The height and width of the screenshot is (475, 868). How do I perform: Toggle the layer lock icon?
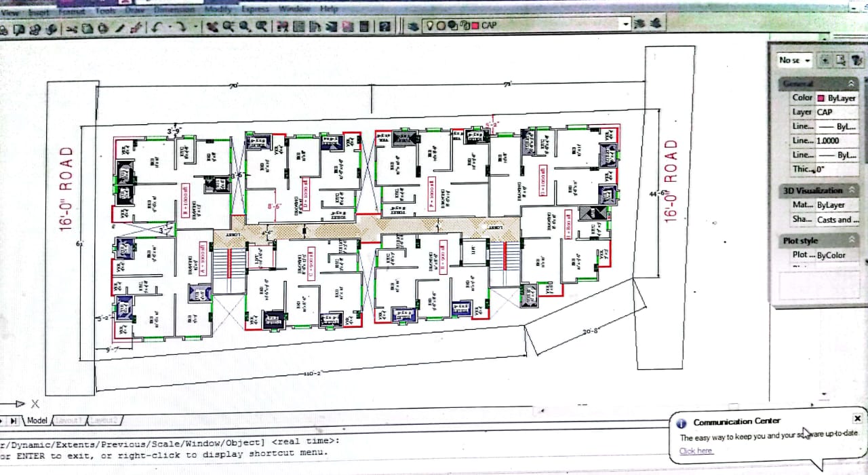point(464,25)
